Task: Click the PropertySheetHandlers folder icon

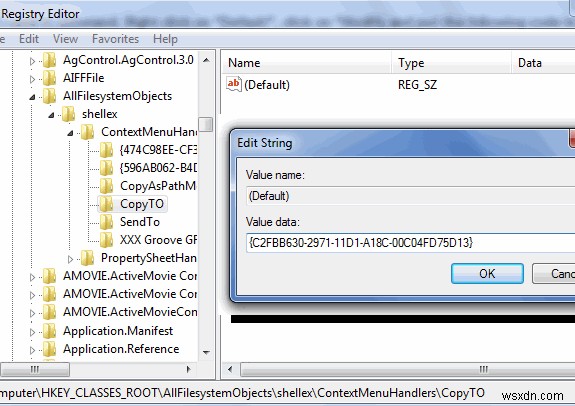Action: (88, 258)
